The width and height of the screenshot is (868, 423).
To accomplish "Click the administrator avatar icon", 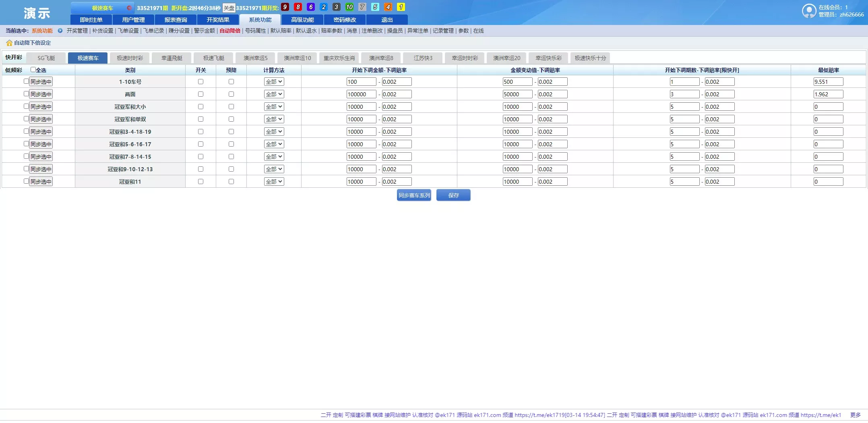I will (x=808, y=11).
